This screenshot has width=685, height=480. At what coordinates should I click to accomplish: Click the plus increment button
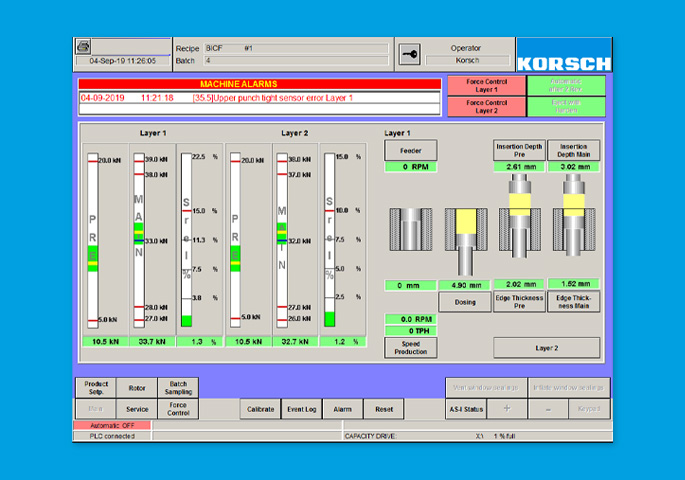point(507,409)
